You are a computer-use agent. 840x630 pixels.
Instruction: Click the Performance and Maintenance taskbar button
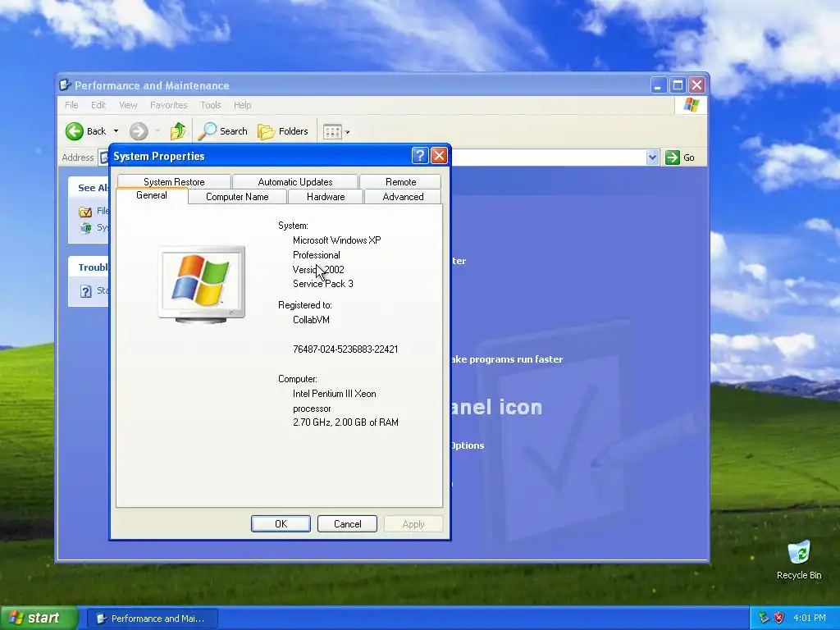point(152,619)
